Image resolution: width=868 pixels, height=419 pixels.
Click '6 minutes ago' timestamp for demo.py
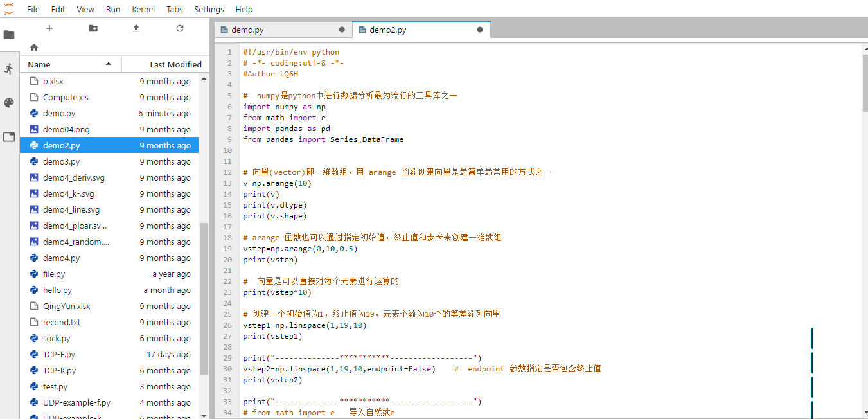164,113
